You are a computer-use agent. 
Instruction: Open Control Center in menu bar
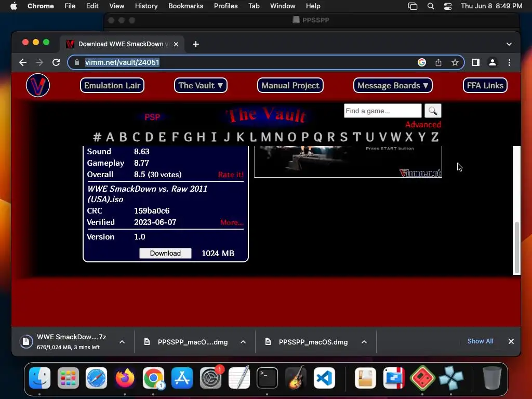[448, 6]
